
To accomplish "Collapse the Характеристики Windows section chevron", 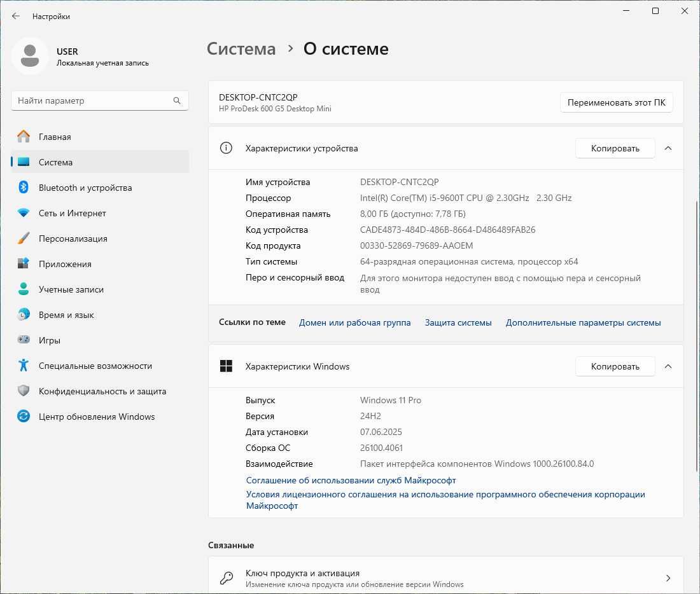I will click(668, 366).
